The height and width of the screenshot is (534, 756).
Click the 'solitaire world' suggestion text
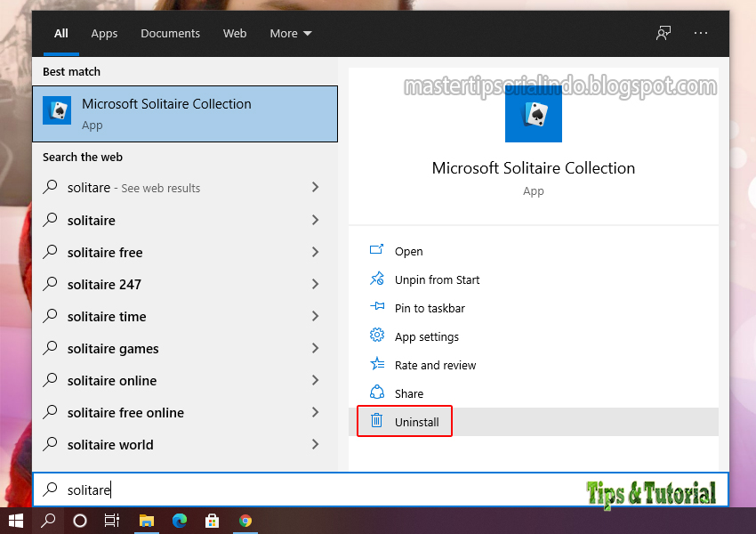pos(110,444)
